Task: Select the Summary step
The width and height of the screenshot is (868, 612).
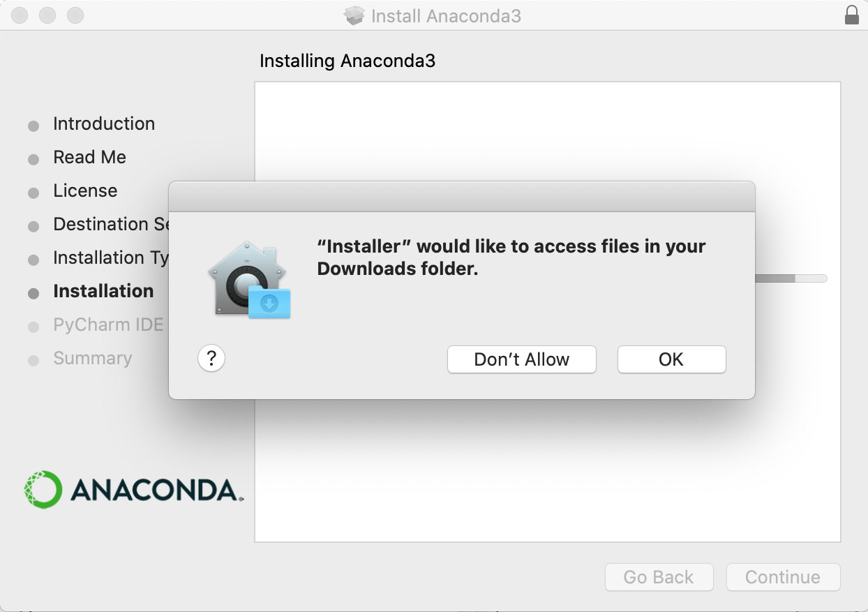Action: (92, 359)
